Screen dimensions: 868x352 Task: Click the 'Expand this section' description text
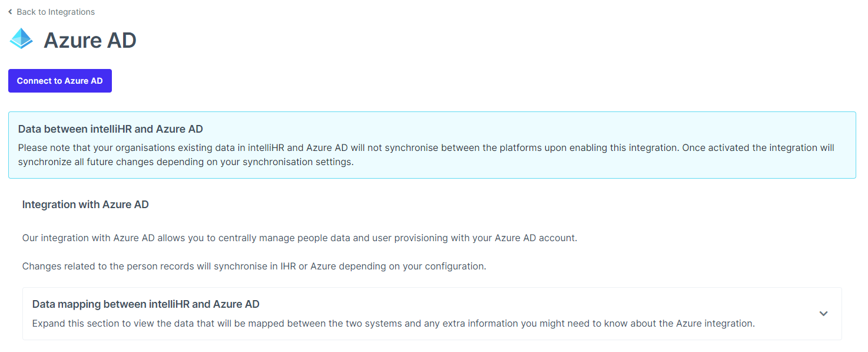pyautogui.click(x=393, y=324)
